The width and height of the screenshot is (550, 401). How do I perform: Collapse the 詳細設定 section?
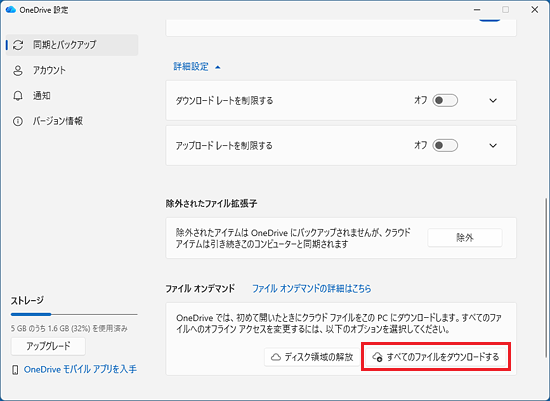pos(197,67)
